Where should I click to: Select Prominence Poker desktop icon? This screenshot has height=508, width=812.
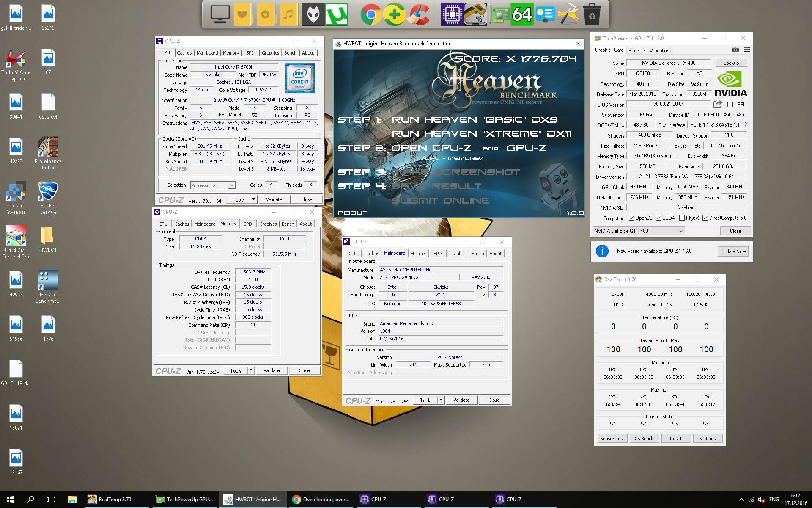[48, 153]
